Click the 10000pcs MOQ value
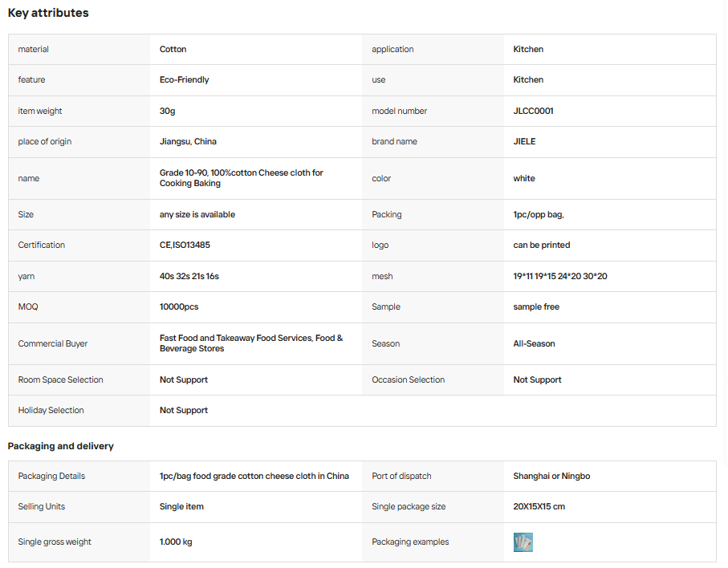 pos(179,306)
